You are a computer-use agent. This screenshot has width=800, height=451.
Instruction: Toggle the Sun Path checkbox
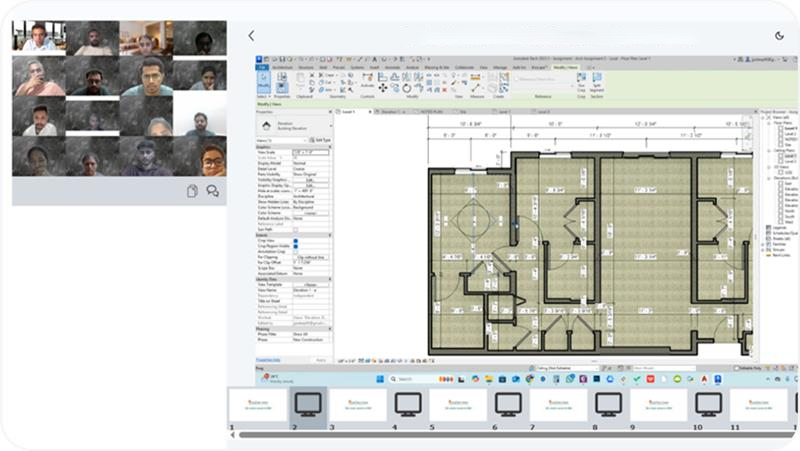click(x=295, y=230)
